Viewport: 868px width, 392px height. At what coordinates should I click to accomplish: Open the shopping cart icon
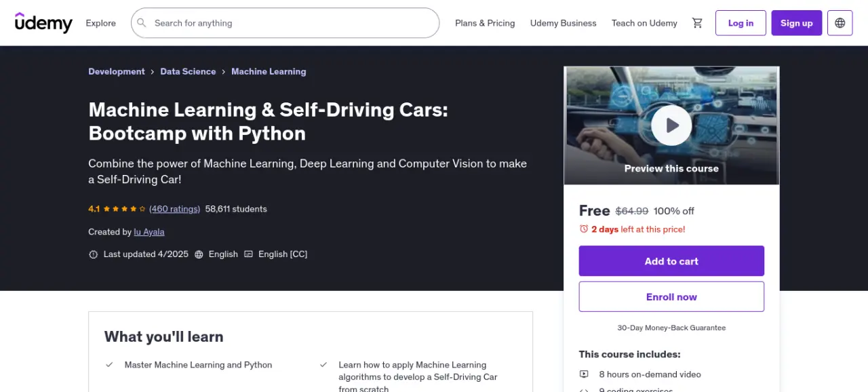pos(697,23)
